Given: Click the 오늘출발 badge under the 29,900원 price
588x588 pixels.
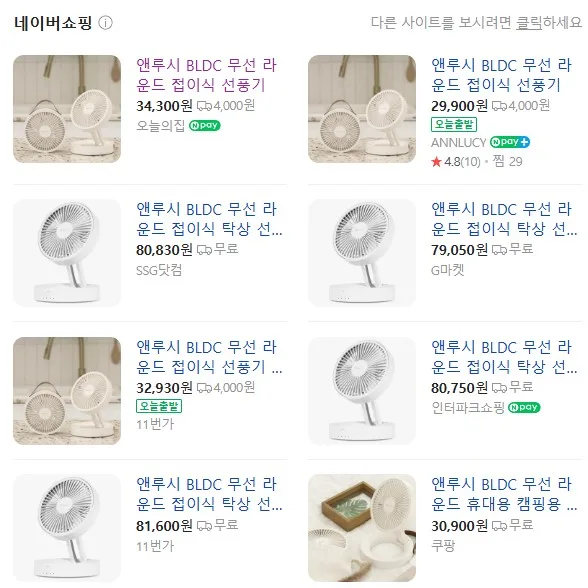Looking at the screenshot, I should (x=454, y=124).
